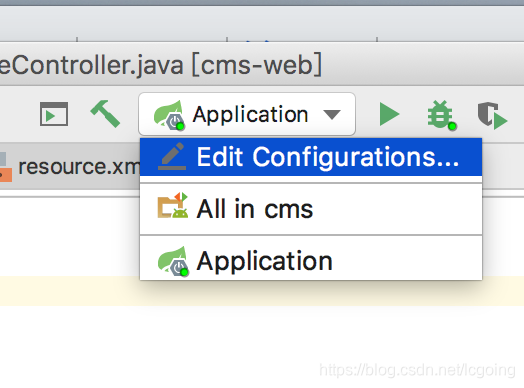Click the resource.xml tab file icon
Image resolution: width=524 pixels, height=388 pixels.
pyautogui.click(x=6, y=167)
